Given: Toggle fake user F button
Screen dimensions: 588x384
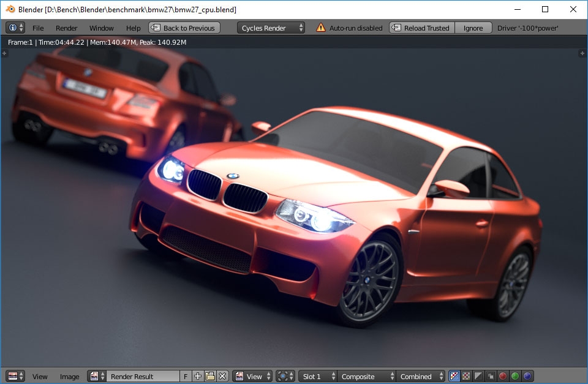Looking at the screenshot, I should 185,376.
